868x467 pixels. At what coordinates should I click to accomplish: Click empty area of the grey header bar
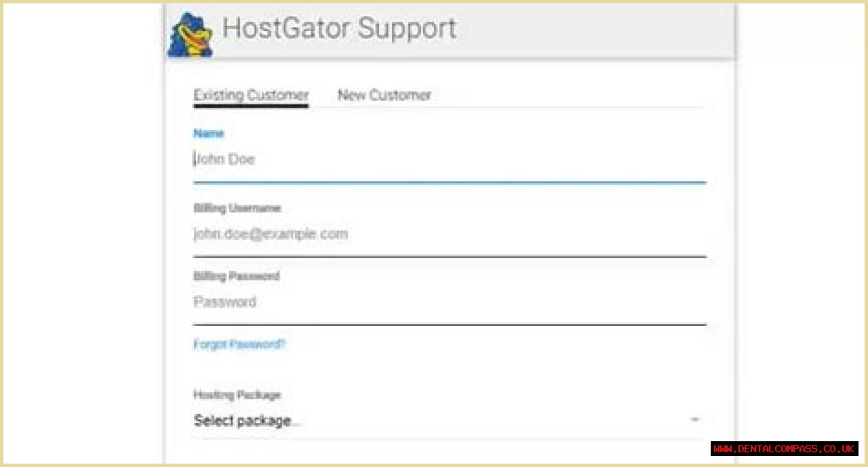pyautogui.click(x=597, y=31)
